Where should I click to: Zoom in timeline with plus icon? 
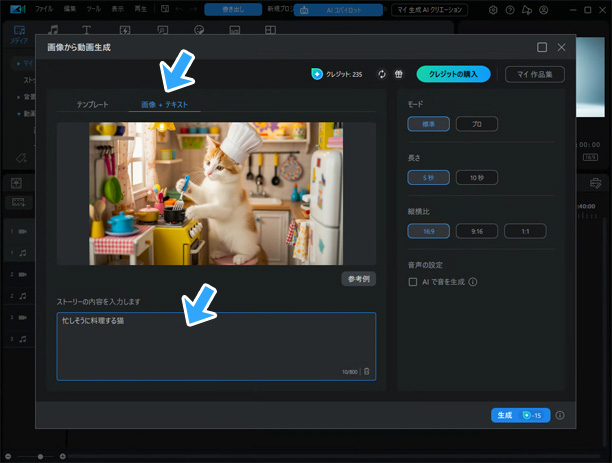pos(62,456)
